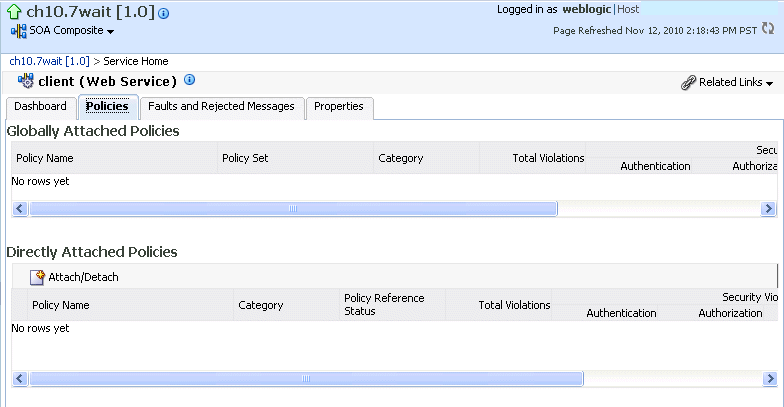The width and height of the screenshot is (784, 407).
Task: Click the green up arrow beside ch10.7wait
Action: pos(14,11)
